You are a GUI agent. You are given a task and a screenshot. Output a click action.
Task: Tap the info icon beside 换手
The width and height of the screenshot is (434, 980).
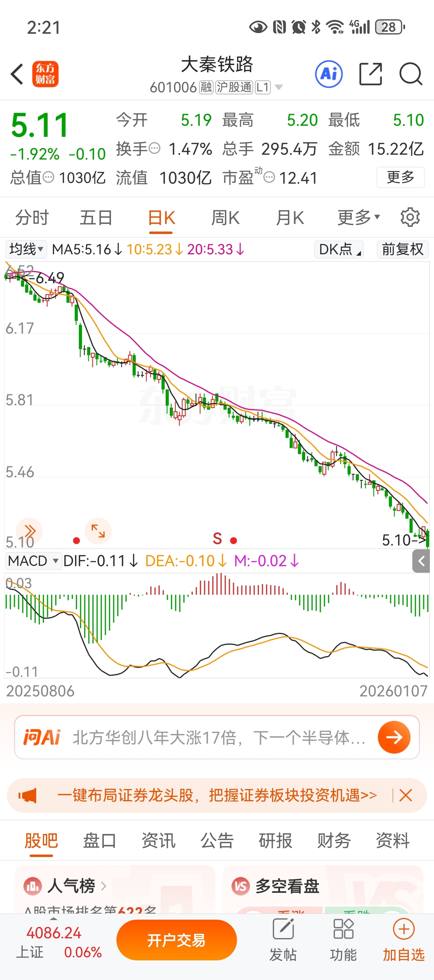pos(154,148)
